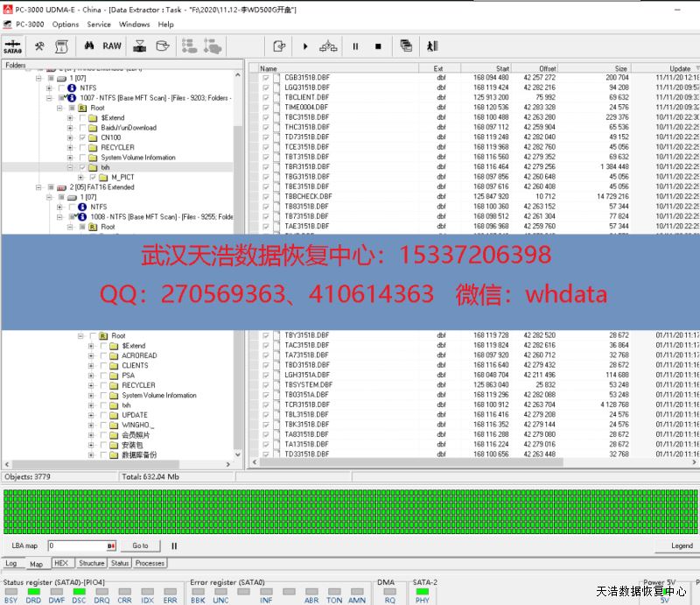Viewport: 700px width, 605px height.
Task: Click the SATA0 port selection icon
Action: 13,46
